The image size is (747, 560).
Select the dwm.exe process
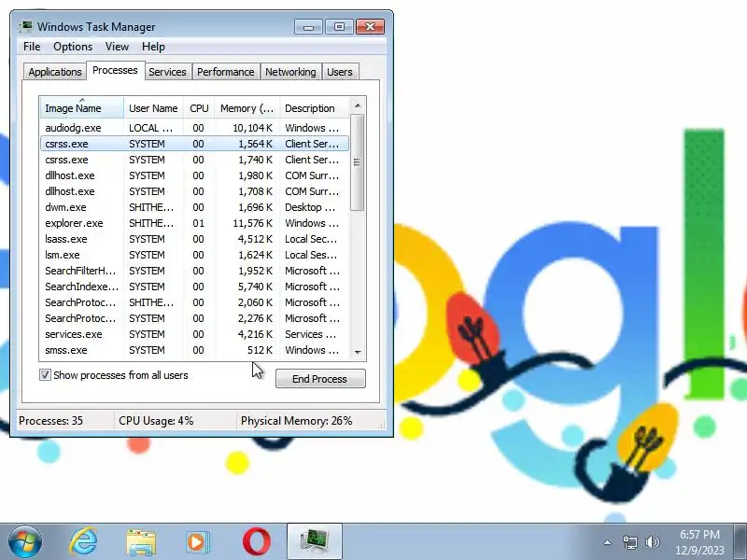pyautogui.click(x=194, y=207)
